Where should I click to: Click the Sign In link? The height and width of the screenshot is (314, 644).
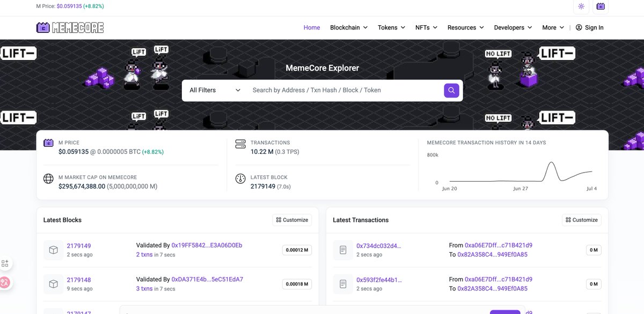[594, 27]
